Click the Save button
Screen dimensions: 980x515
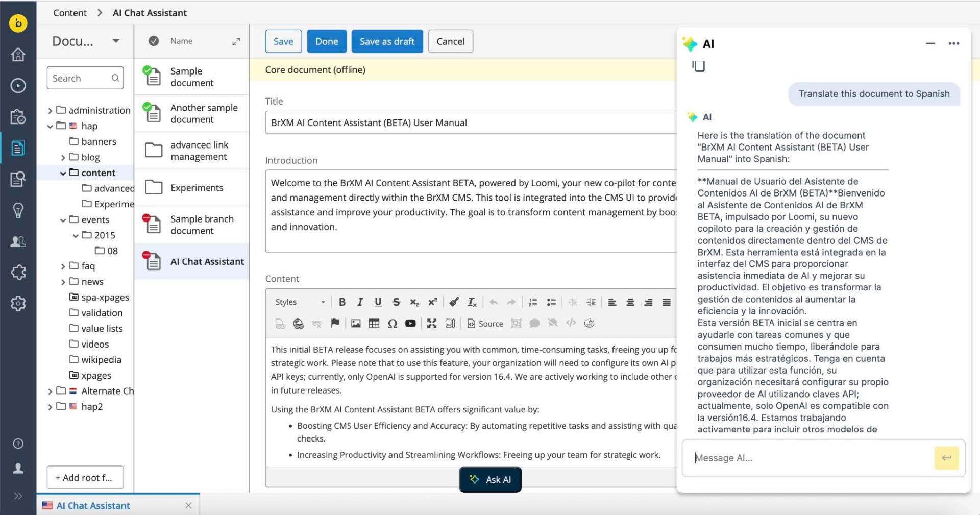pyautogui.click(x=283, y=41)
